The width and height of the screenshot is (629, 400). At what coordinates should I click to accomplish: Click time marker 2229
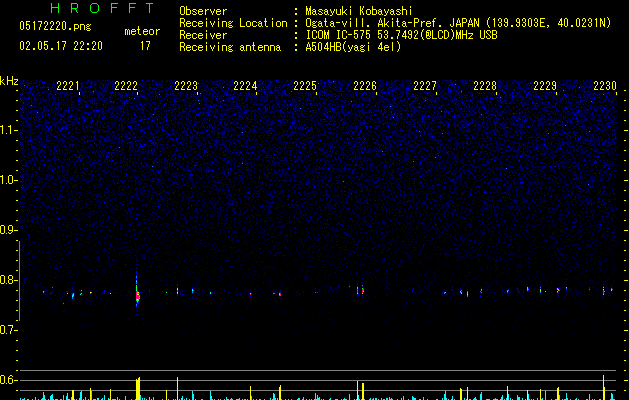545,85
